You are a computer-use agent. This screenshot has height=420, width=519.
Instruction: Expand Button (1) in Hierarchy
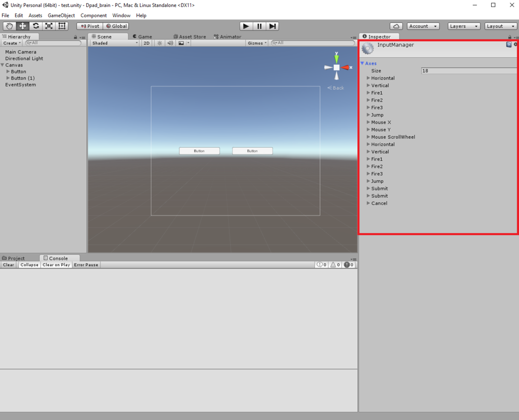8,78
